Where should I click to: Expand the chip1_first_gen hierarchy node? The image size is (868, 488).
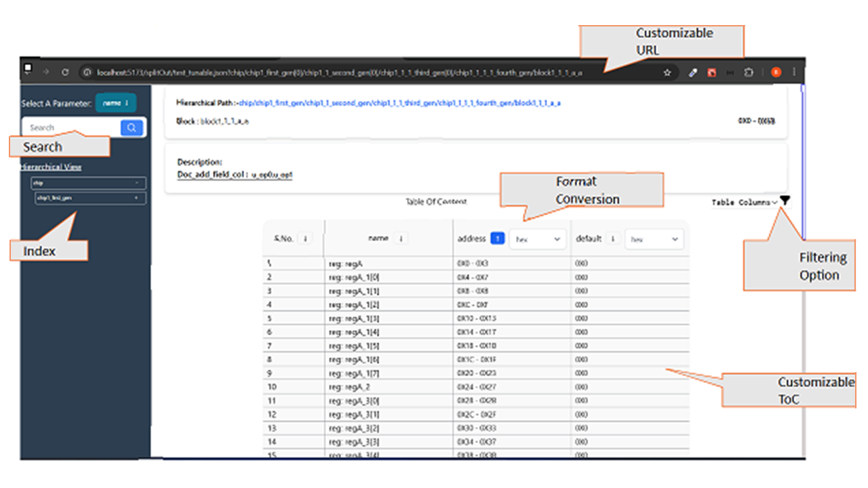click(x=90, y=198)
